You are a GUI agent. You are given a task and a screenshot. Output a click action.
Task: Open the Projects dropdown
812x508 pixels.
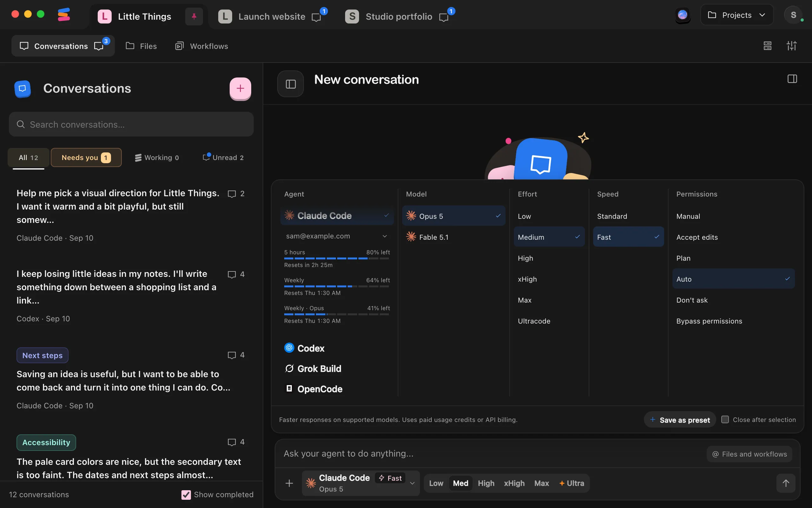[x=737, y=15]
